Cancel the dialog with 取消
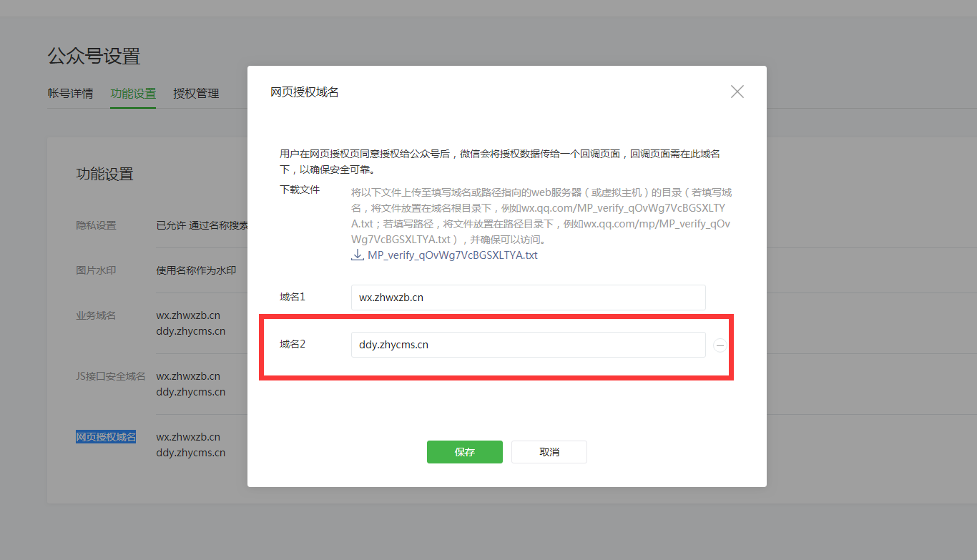Image resolution: width=977 pixels, height=560 pixels. pyautogui.click(x=549, y=452)
